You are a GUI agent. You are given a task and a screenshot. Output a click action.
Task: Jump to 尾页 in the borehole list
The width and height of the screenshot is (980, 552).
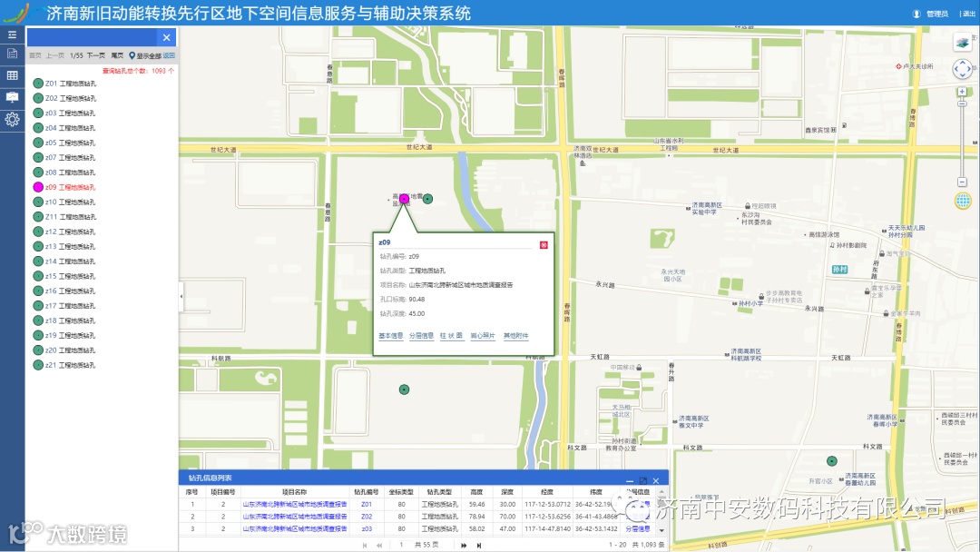117,55
